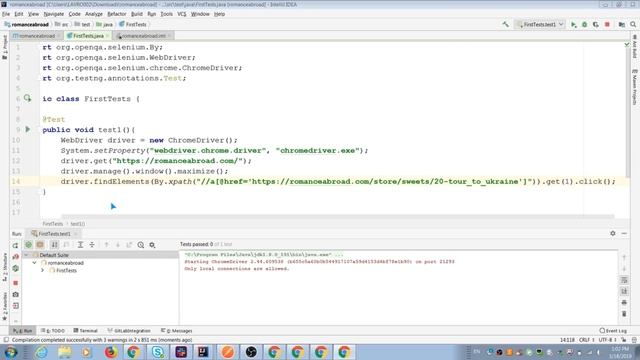Image resolution: width=640 pixels, height=360 pixels.
Task: Switch to romanceabroad.iml tab
Action: [143, 36]
